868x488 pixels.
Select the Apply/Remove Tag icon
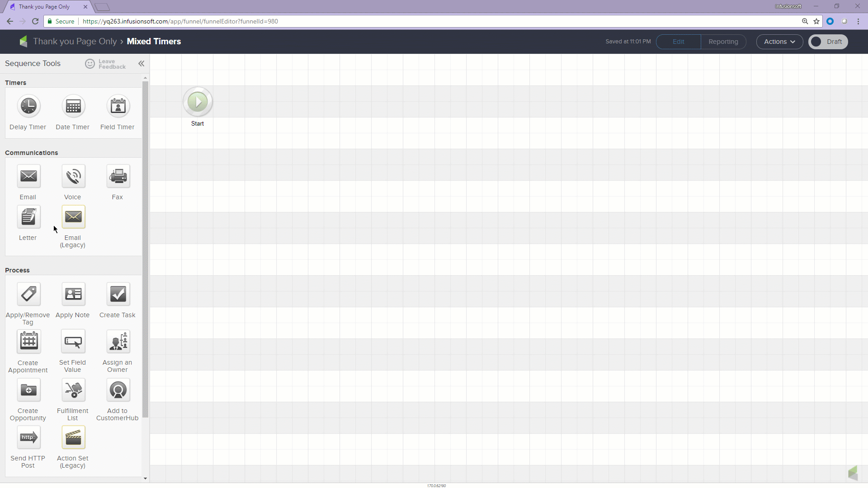click(28, 294)
